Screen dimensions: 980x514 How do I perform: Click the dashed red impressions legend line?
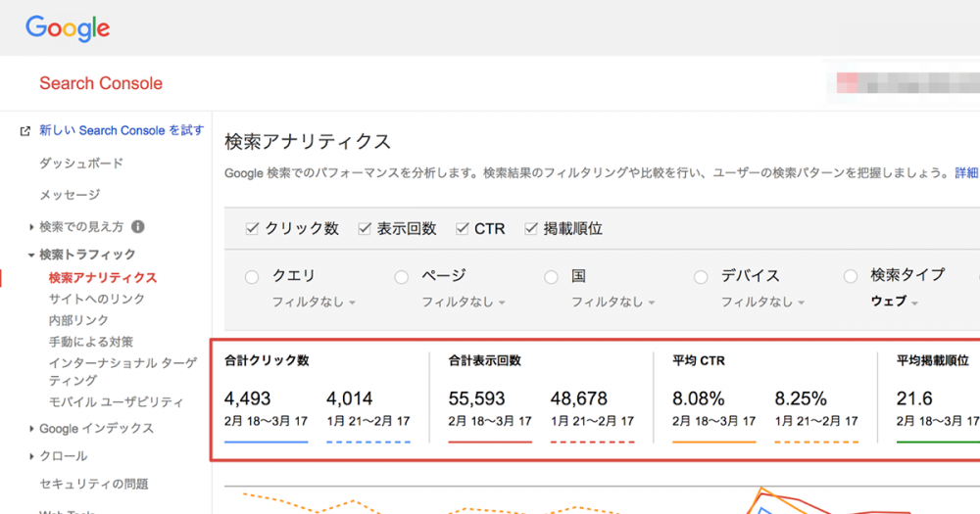coord(593,443)
